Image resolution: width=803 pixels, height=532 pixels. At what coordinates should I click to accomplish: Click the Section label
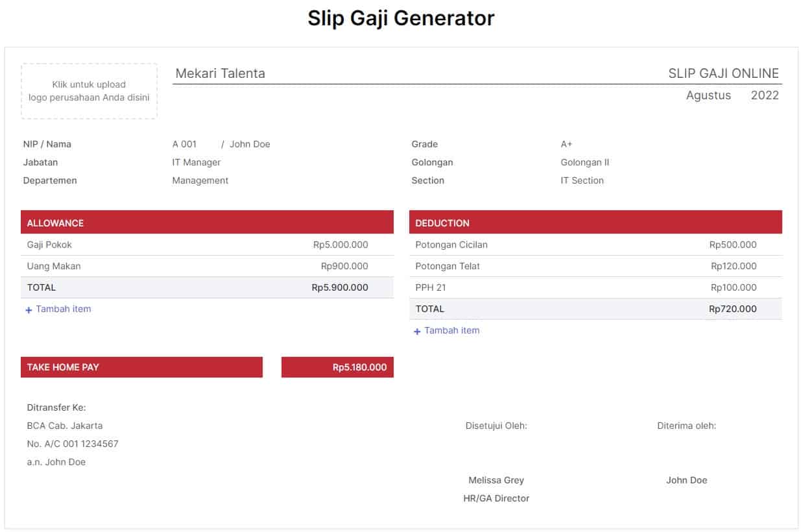pyautogui.click(x=427, y=180)
